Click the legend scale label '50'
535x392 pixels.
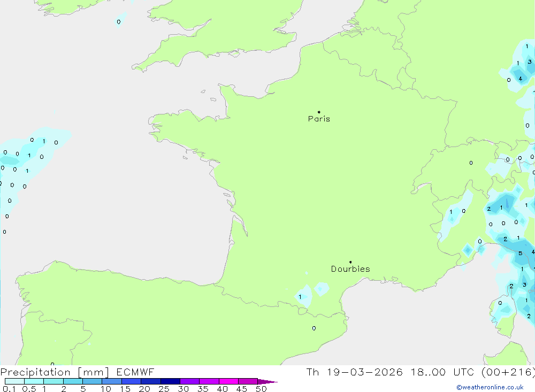pyautogui.click(x=261, y=389)
